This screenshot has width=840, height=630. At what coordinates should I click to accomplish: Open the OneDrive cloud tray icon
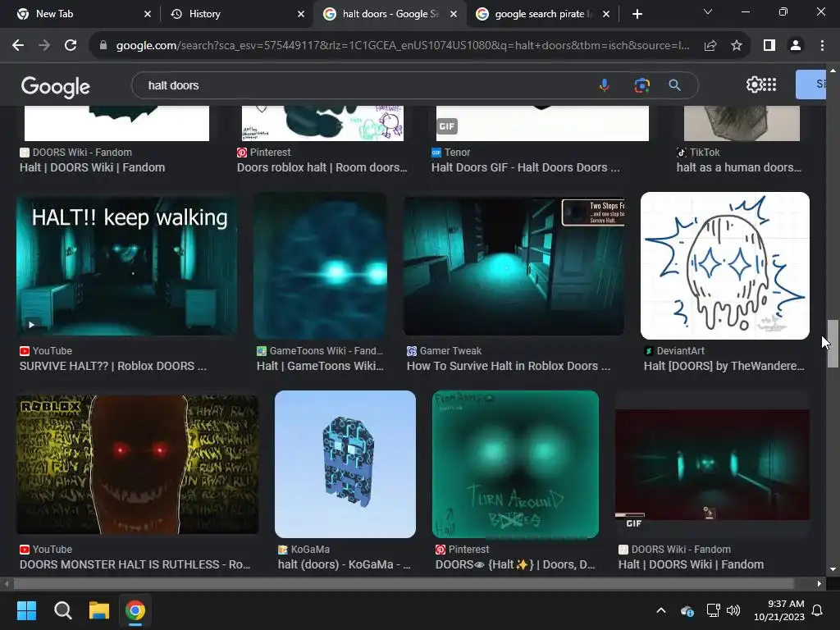[x=687, y=610]
